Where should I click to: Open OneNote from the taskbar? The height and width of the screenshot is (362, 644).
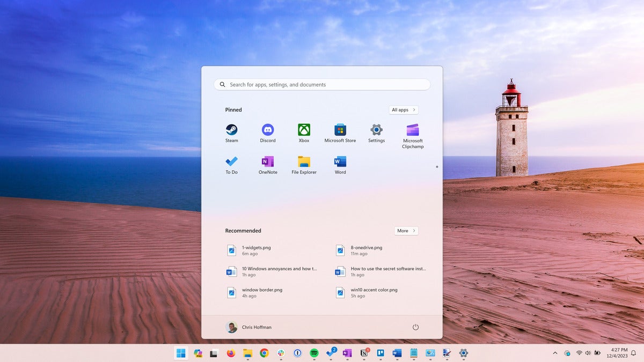(x=347, y=353)
